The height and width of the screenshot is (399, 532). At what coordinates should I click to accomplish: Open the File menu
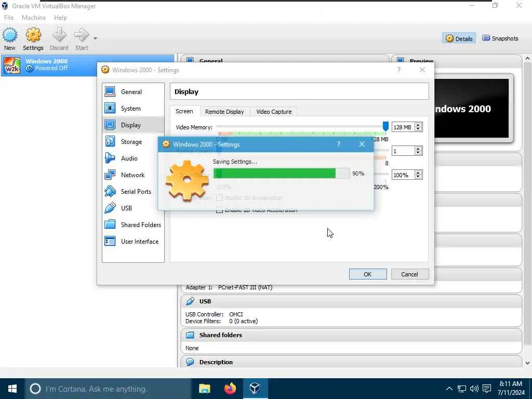click(9, 18)
